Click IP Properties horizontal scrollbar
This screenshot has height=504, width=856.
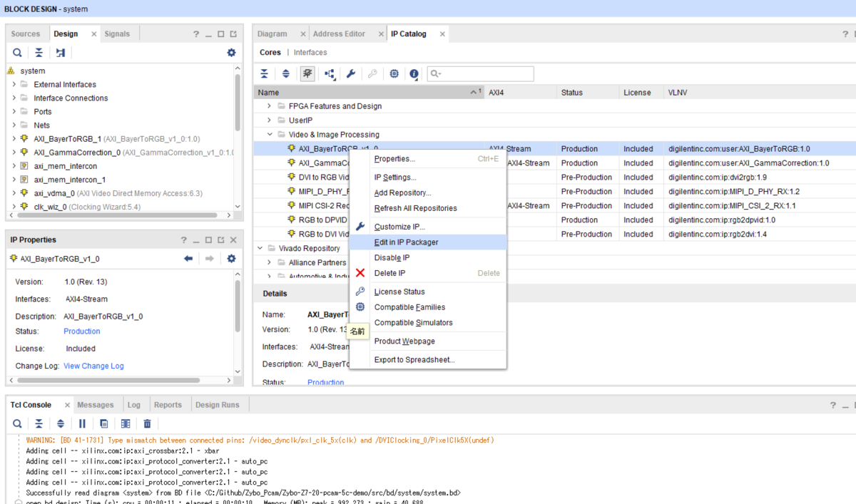(x=110, y=381)
